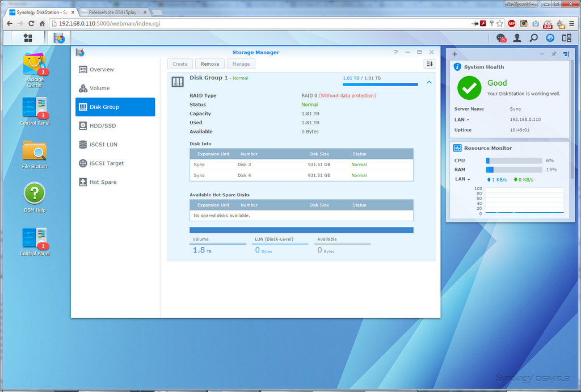Switch to Synology DiskStation browser tab
Viewport: 581px width, 392px height.
40,12
